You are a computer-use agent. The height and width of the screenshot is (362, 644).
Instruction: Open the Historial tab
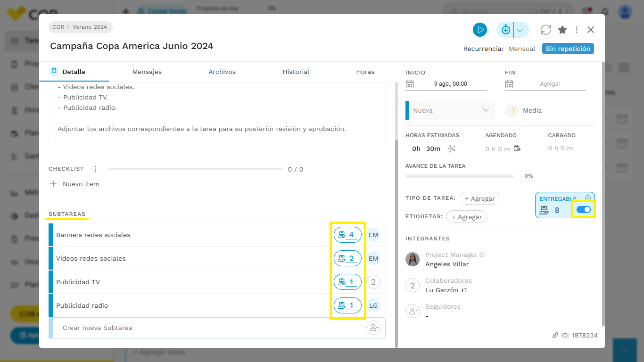[296, 72]
